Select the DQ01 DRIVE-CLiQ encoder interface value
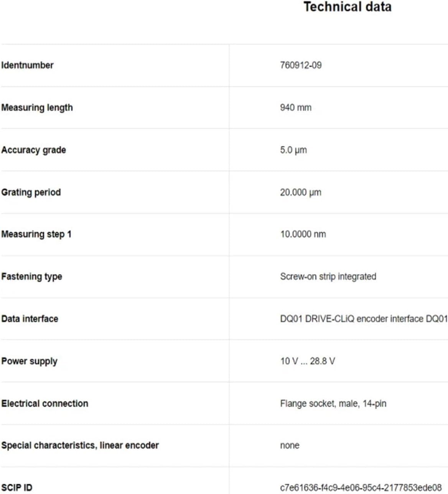Image resolution: width=448 pixels, height=494 pixels. click(364, 319)
